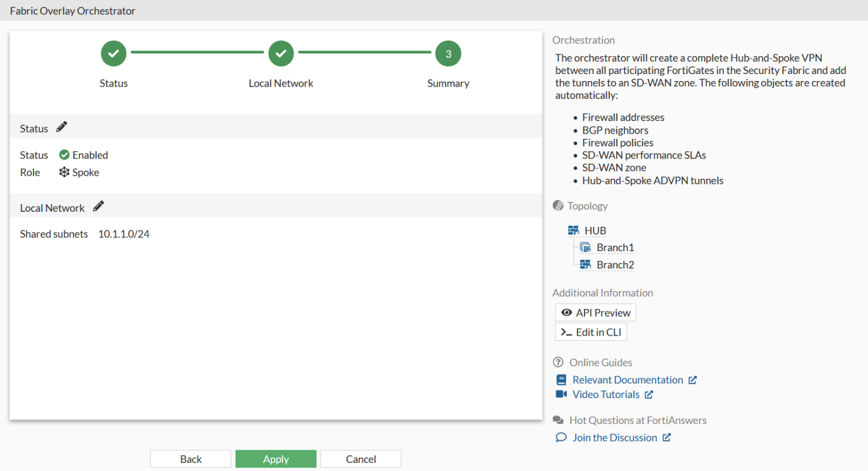Image resolution: width=868 pixels, height=471 pixels.
Task: Click the external link icon after Join the Discussion
Action: (x=667, y=437)
